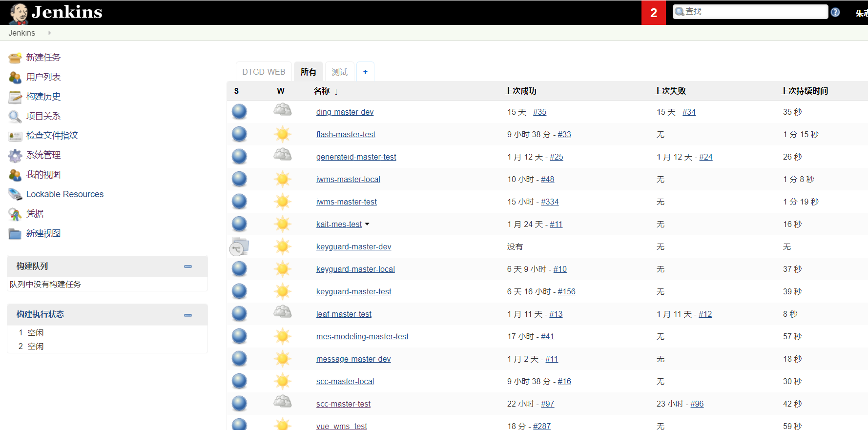Click cloudy weather icon of ding-master-dev

tap(283, 110)
